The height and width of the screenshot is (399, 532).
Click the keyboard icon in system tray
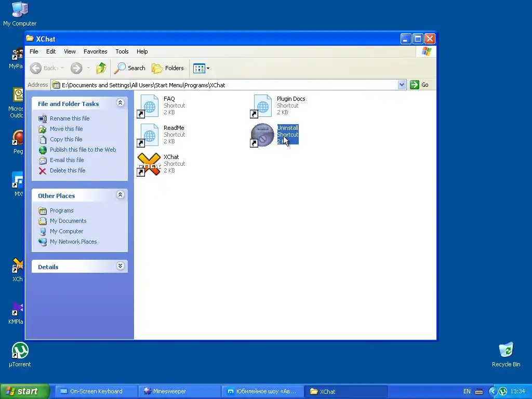(479, 392)
